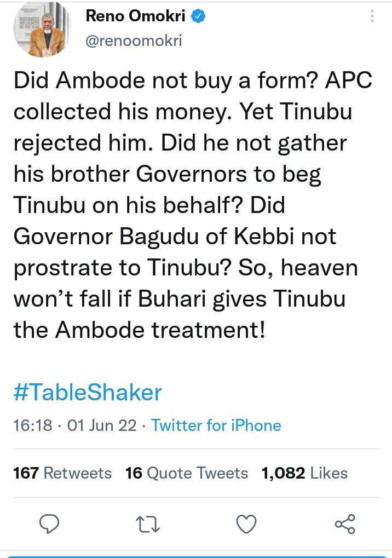392x558 pixels.
Task: Click the Twitter for iPhone source link
Action: [x=216, y=425]
